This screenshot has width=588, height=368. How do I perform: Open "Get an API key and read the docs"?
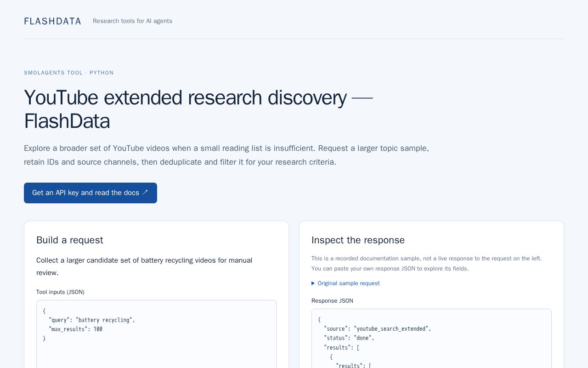(x=90, y=193)
